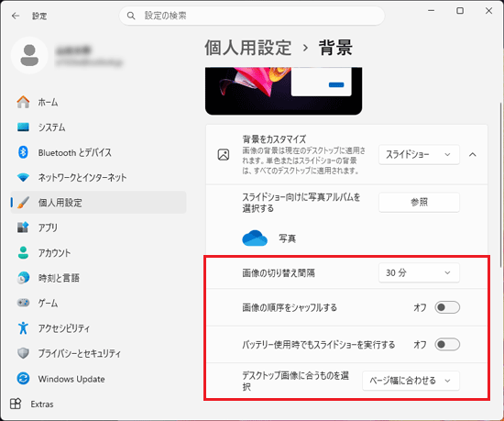Click 画像の切り替え間隔 label
The height and width of the screenshot is (421, 504).
point(279,273)
